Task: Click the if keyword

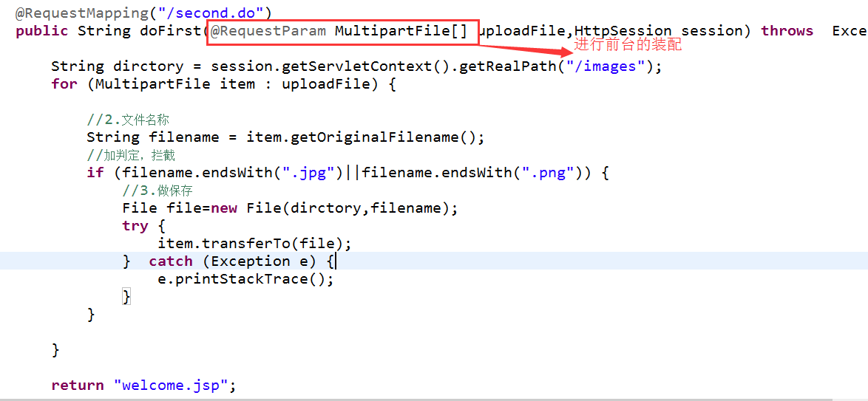Action: [x=95, y=173]
